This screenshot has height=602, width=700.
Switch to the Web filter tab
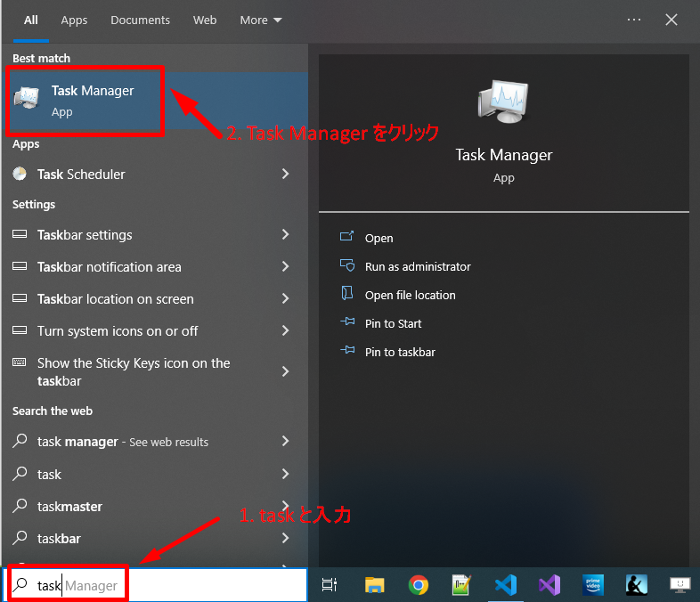[x=205, y=20]
